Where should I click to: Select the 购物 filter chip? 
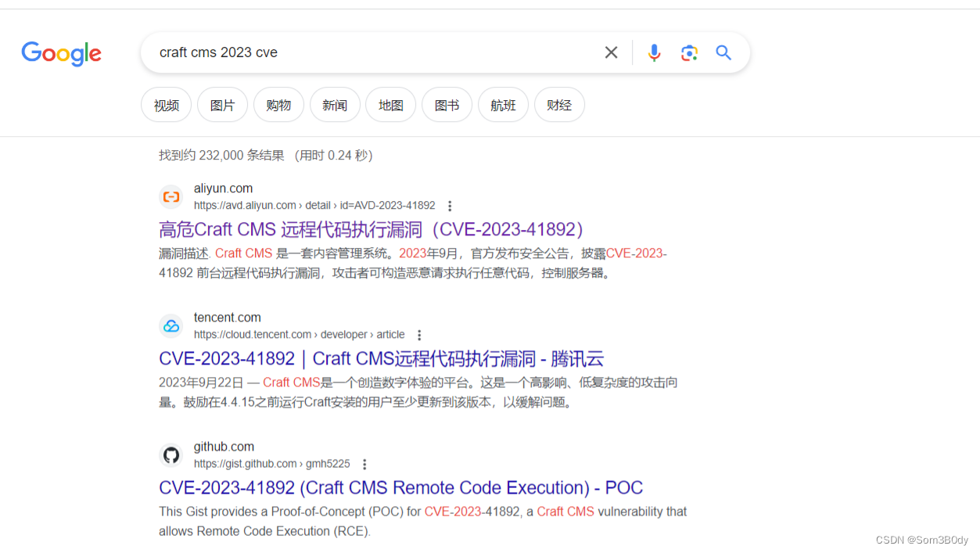pos(278,105)
